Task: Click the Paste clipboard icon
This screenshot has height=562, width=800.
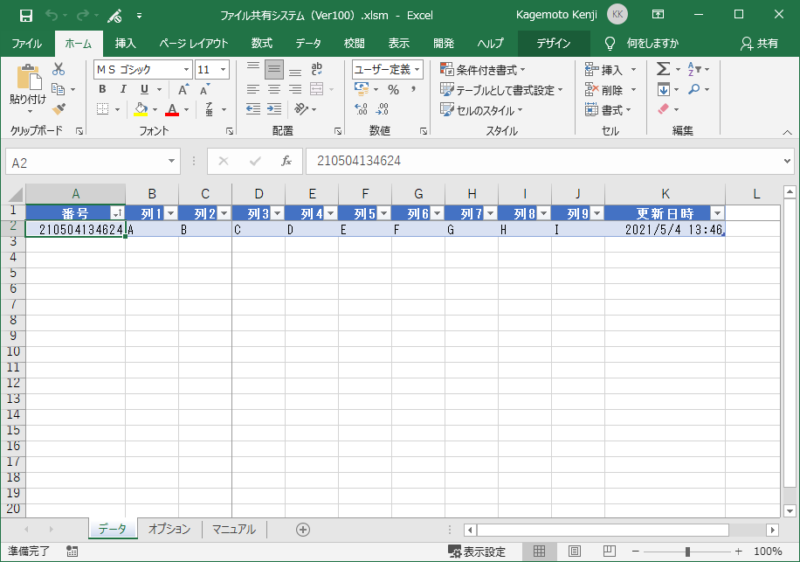Action: tap(29, 78)
